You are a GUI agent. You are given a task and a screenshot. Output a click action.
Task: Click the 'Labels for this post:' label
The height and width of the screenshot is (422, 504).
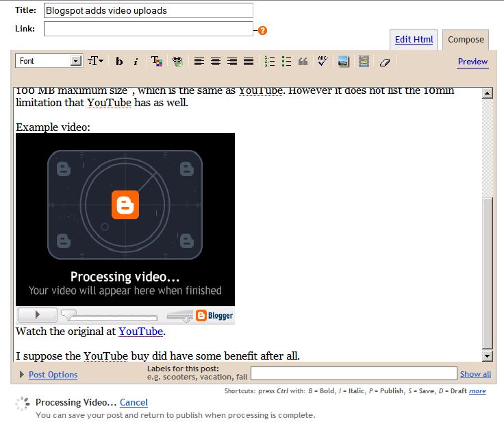(x=183, y=369)
